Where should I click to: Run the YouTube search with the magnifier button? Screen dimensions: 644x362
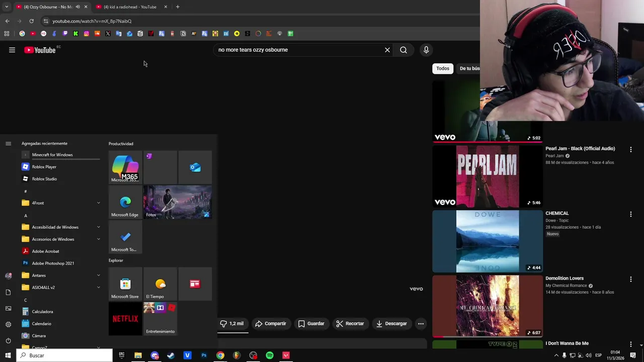pyautogui.click(x=404, y=50)
